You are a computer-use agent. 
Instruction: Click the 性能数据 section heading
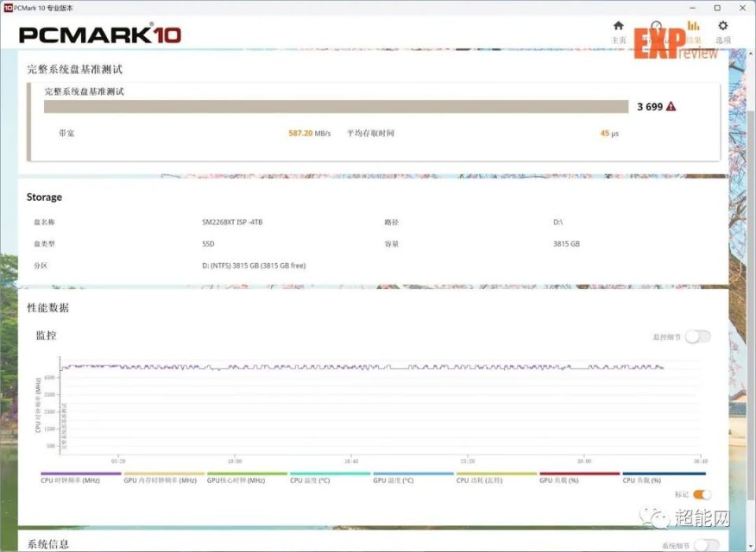click(x=48, y=308)
